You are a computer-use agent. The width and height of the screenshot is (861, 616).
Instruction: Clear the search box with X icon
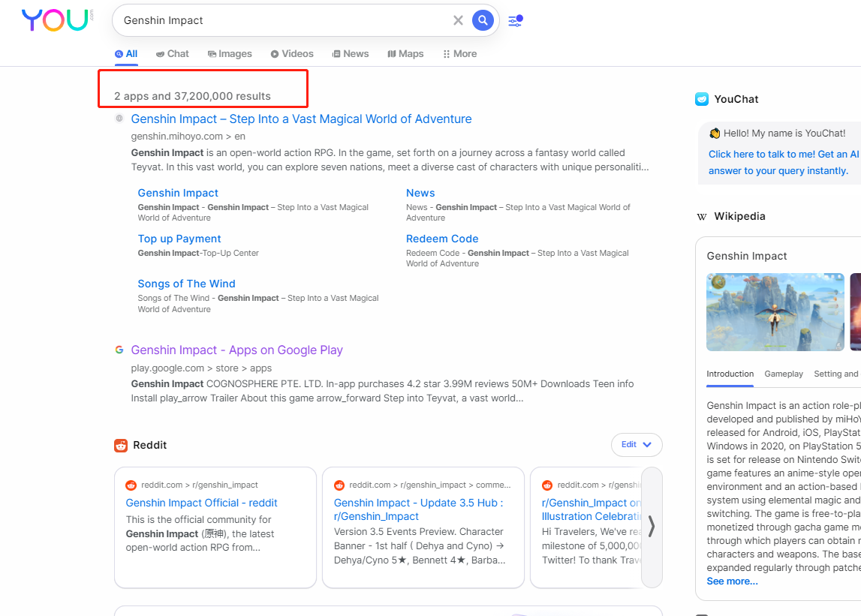click(458, 20)
